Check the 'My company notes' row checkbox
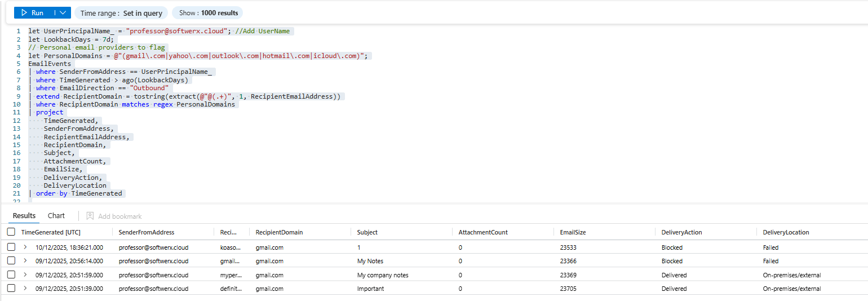868x301 pixels. [x=11, y=275]
